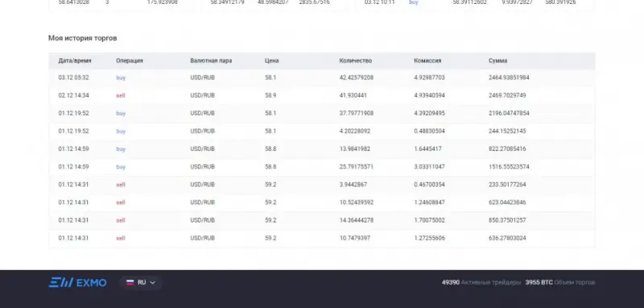The width and height of the screenshot is (644, 308).
Task: Click the amount 636.27803024
Action: [x=507, y=238]
